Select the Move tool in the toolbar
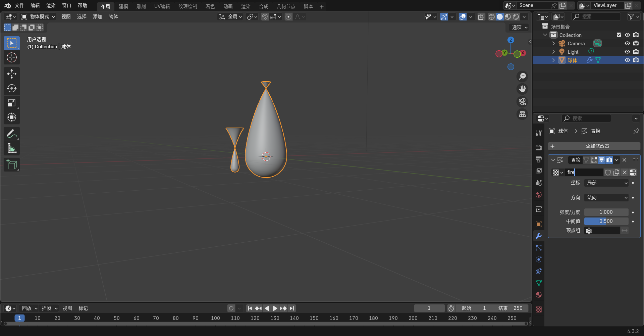Viewport: 644px width, 336px height. (12, 74)
